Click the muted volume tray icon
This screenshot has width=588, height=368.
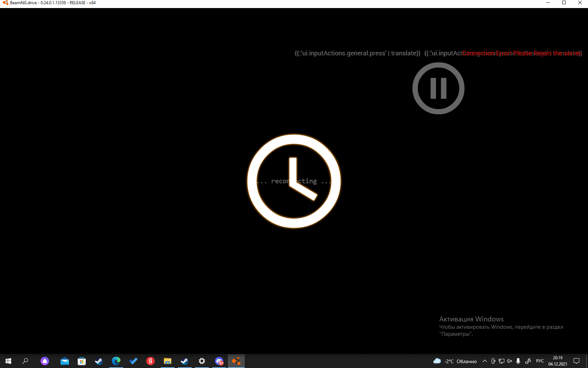click(510, 361)
